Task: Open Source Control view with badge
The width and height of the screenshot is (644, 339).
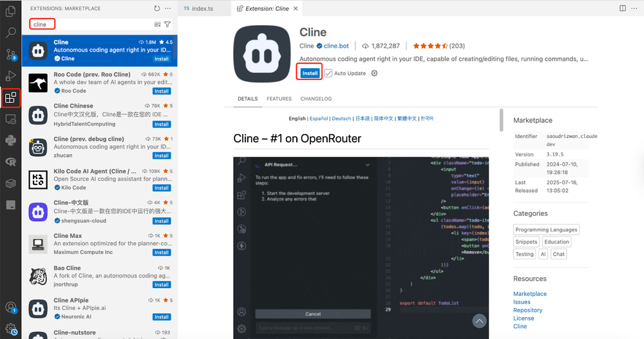Action: (x=10, y=55)
